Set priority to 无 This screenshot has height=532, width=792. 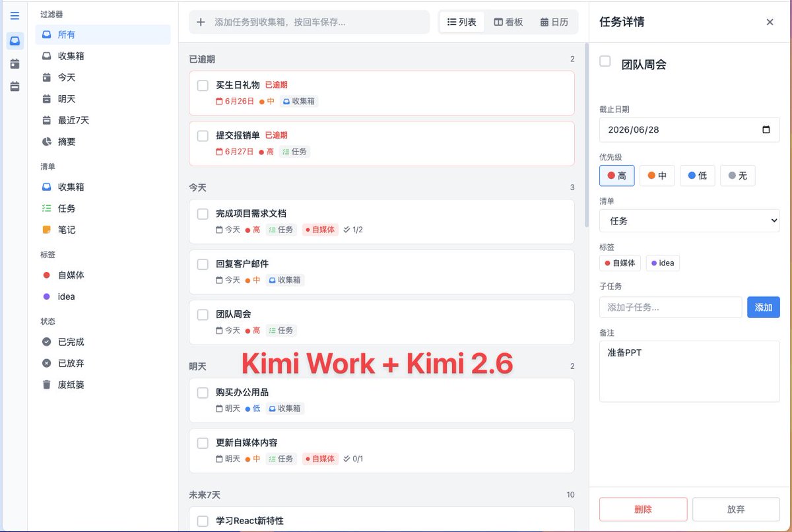(x=737, y=176)
